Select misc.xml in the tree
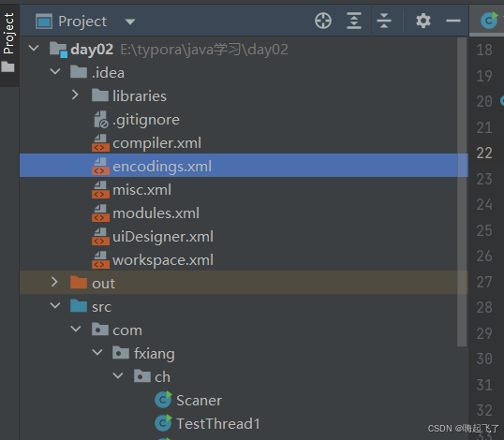Screen dimensions: 504x440 244,190
